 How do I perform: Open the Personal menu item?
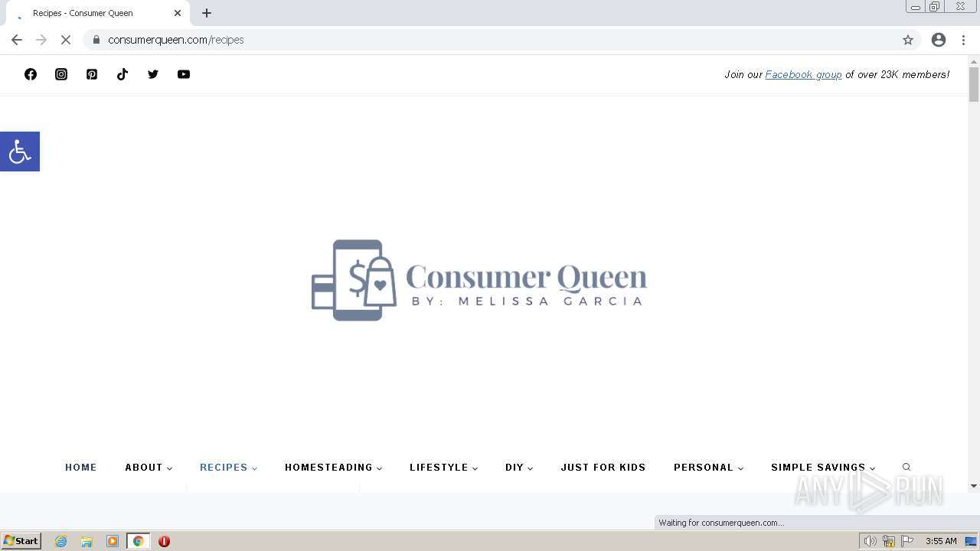pos(704,467)
